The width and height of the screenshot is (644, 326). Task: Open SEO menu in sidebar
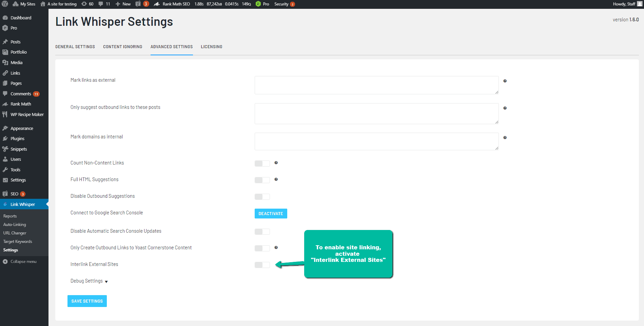(x=24, y=194)
